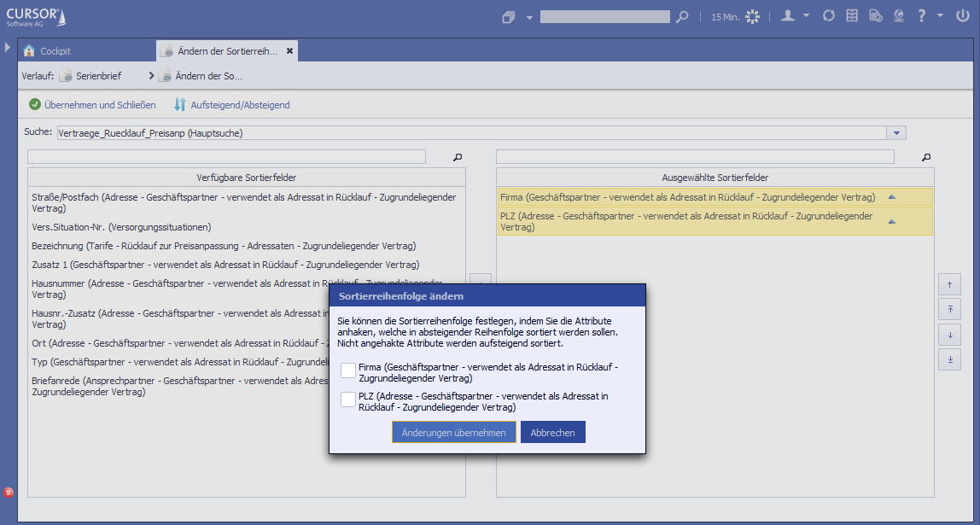Click the filter field above available sort fields
The width and height of the screenshot is (980, 525).
coord(226,156)
